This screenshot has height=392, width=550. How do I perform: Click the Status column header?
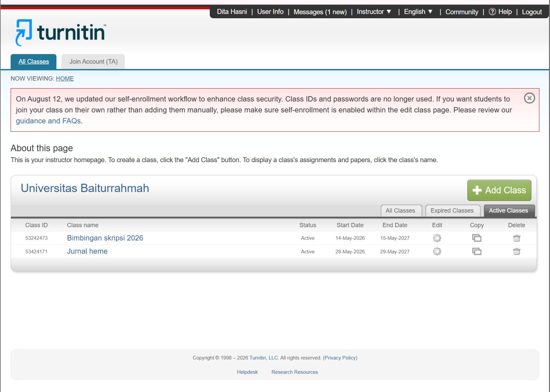pos(308,225)
